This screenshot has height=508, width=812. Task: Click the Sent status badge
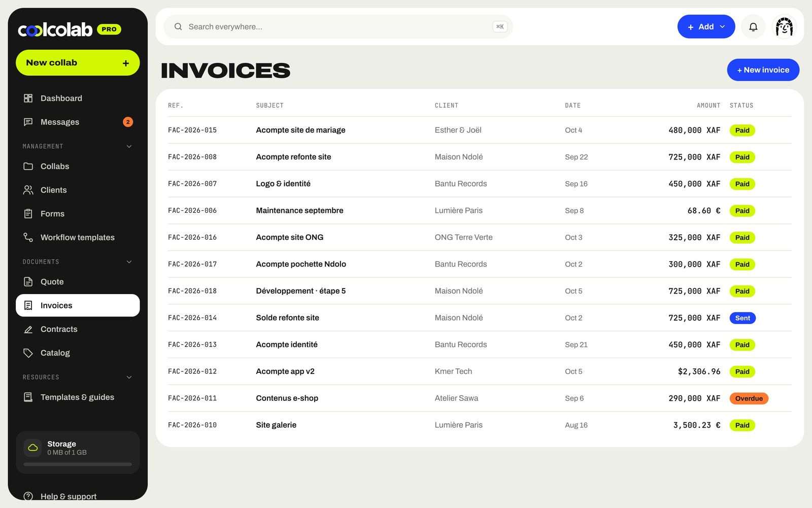(742, 318)
